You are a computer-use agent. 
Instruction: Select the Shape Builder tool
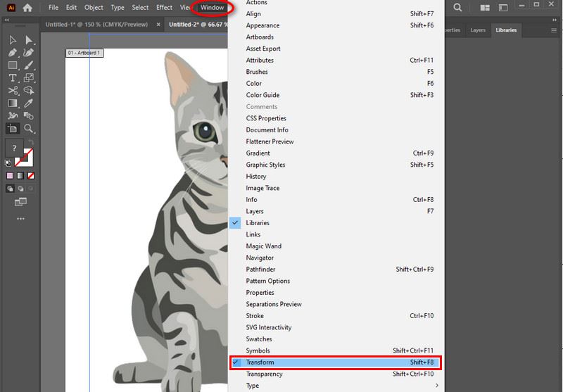29,91
